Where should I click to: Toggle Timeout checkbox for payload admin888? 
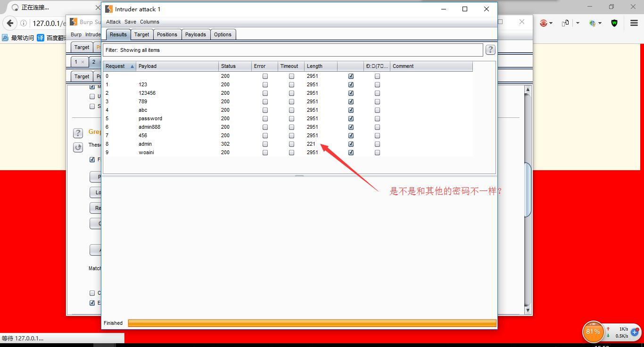coord(291,127)
